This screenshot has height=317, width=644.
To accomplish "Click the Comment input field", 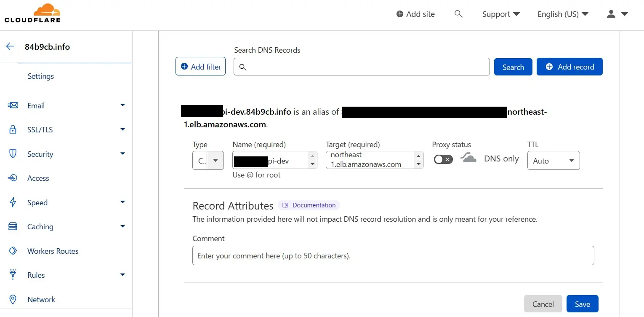I will pos(393,255).
